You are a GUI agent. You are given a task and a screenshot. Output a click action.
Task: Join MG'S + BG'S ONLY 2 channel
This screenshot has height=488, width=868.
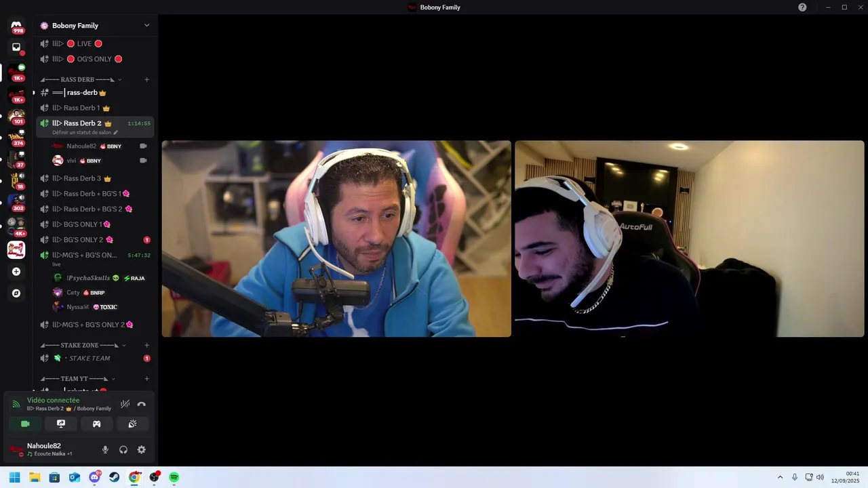pyautogui.click(x=95, y=325)
